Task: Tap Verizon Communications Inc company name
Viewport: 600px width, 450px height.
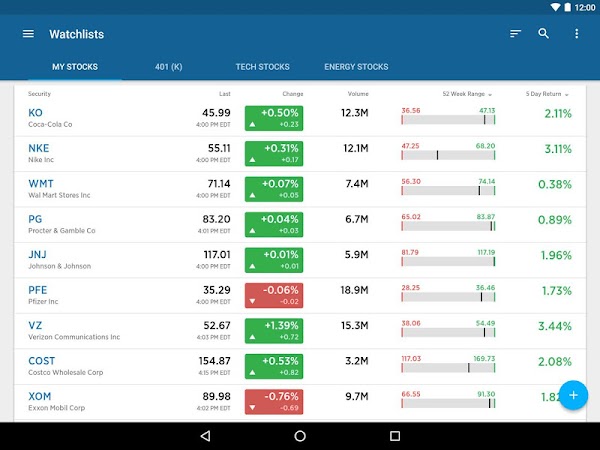Action: coord(74,337)
